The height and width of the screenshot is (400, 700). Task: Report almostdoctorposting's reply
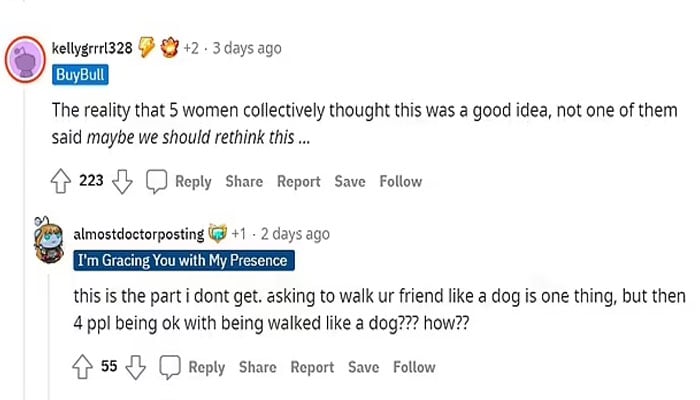312,367
